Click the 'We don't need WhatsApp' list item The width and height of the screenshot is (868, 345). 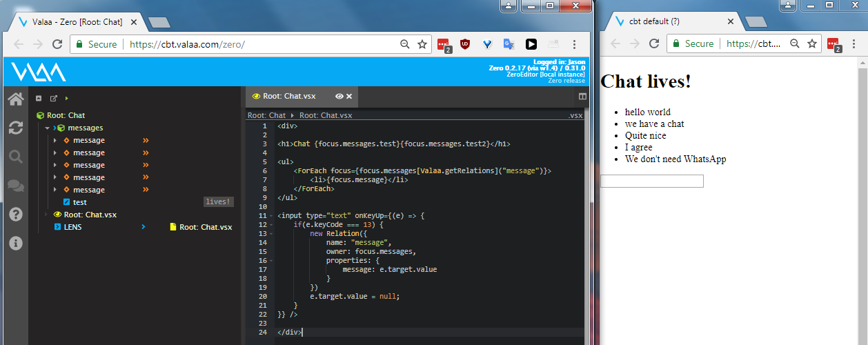[675, 159]
